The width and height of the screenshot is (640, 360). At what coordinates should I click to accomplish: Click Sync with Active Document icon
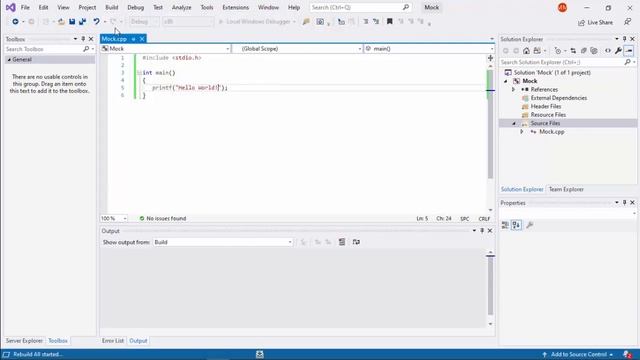click(573, 51)
